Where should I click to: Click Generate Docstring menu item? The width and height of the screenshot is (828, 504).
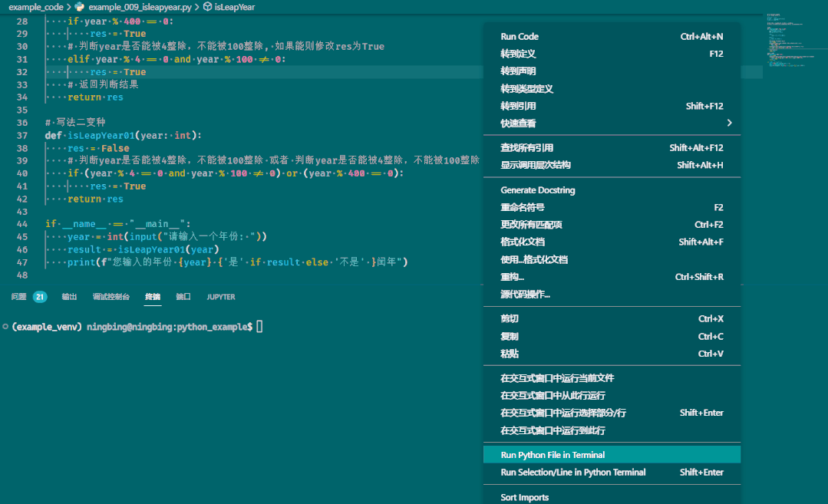click(x=612, y=190)
